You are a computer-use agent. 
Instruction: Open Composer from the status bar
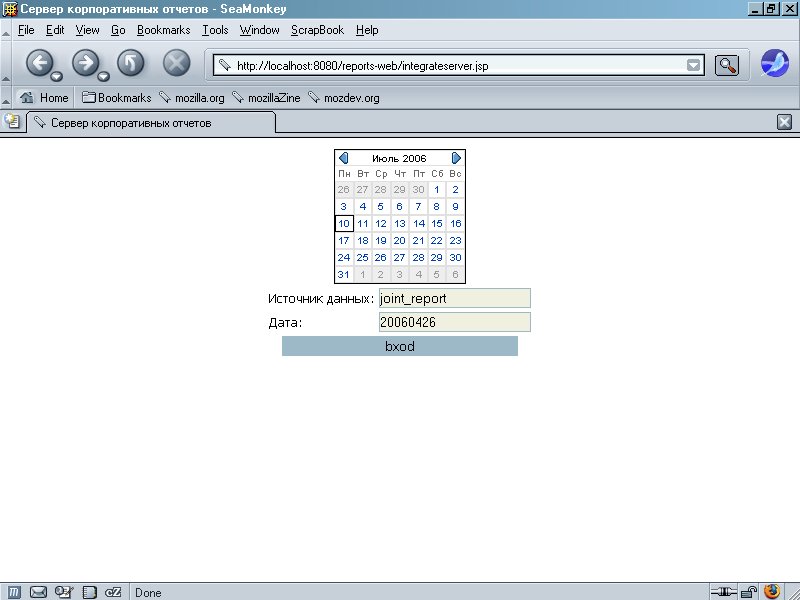(x=64, y=592)
